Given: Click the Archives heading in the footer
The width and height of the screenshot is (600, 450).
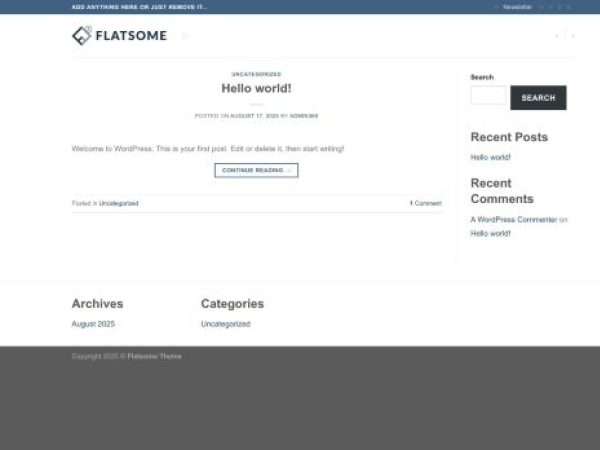Looking at the screenshot, I should click(x=97, y=303).
